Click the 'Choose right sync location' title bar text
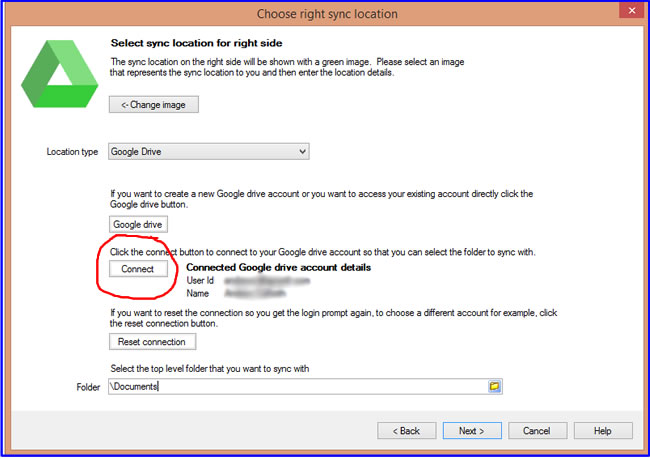The image size is (650, 459). click(x=327, y=14)
